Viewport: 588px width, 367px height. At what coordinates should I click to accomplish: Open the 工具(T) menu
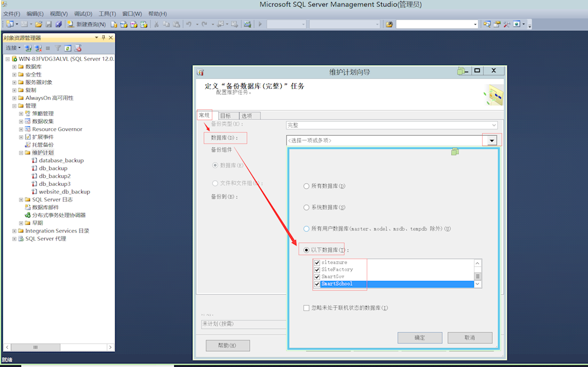coord(107,14)
